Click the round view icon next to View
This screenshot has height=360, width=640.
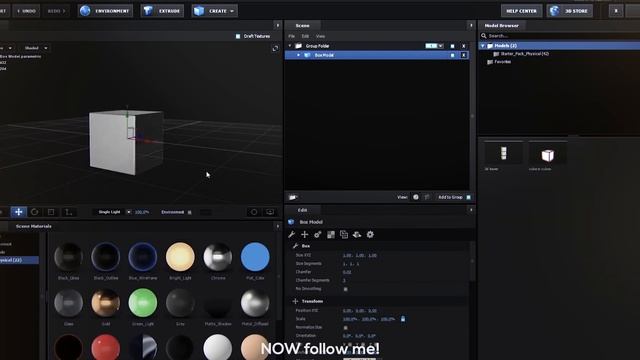point(416,197)
